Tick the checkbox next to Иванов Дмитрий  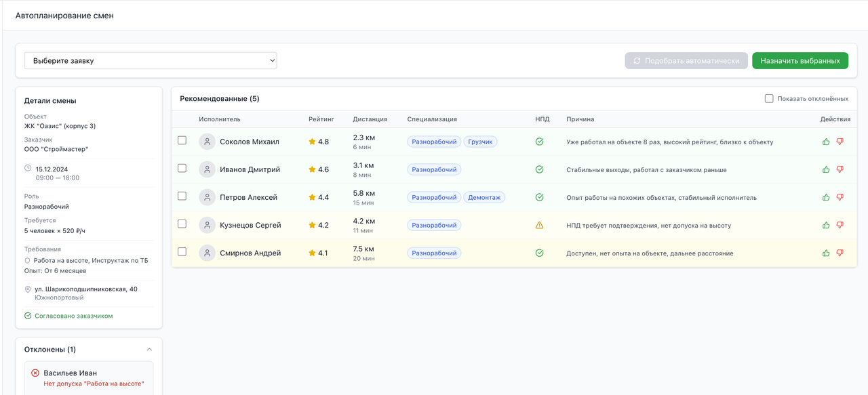tap(182, 168)
